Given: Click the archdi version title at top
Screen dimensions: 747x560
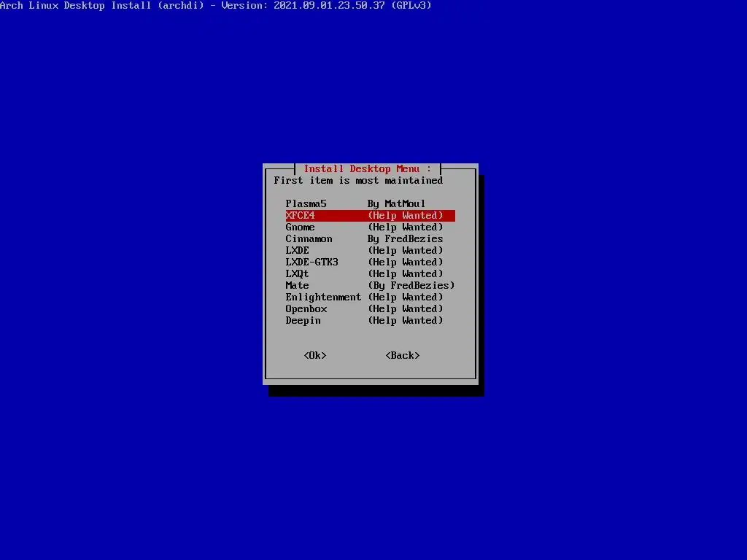Looking at the screenshot, I should [216, 6].
